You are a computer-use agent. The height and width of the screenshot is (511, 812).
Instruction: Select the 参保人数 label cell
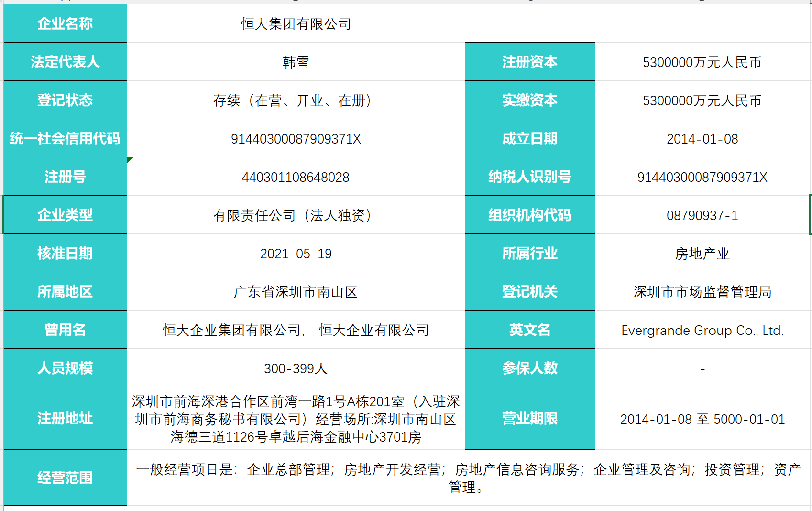click(530, 368)
